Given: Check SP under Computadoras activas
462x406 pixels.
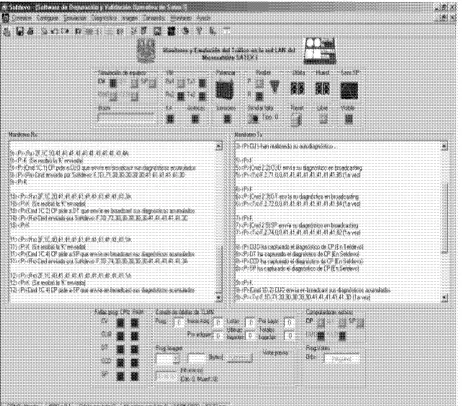Looking at the screenshot, I should click(360, 322).
